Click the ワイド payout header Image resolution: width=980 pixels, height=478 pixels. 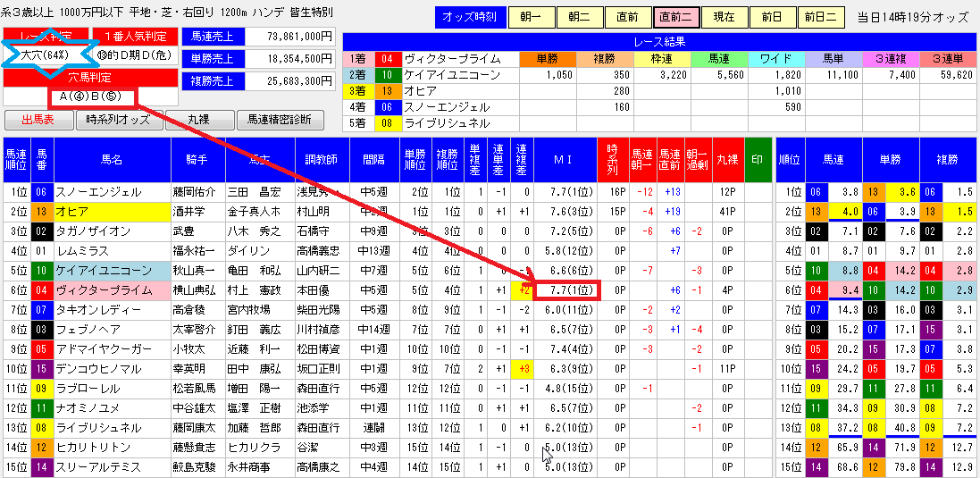point(775,59)
